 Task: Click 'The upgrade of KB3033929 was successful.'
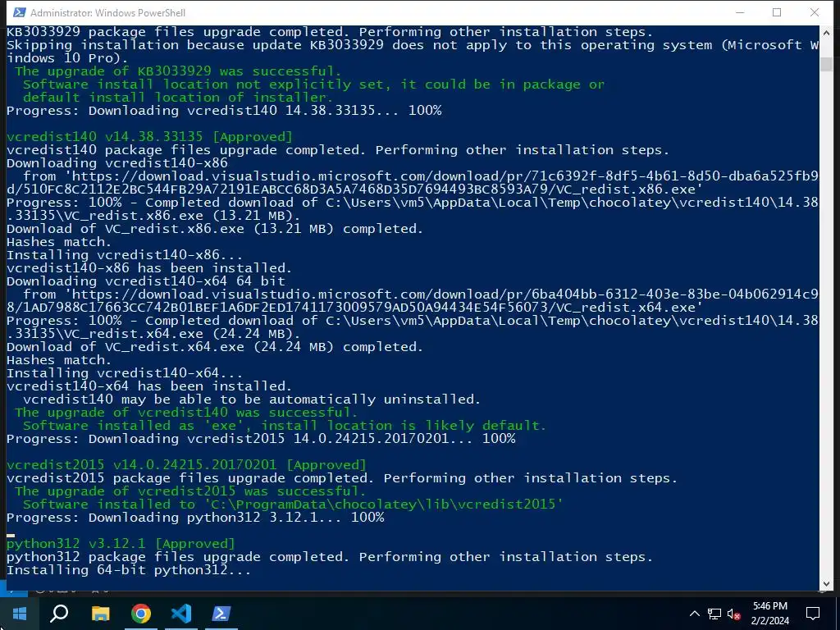coord(178,71)
